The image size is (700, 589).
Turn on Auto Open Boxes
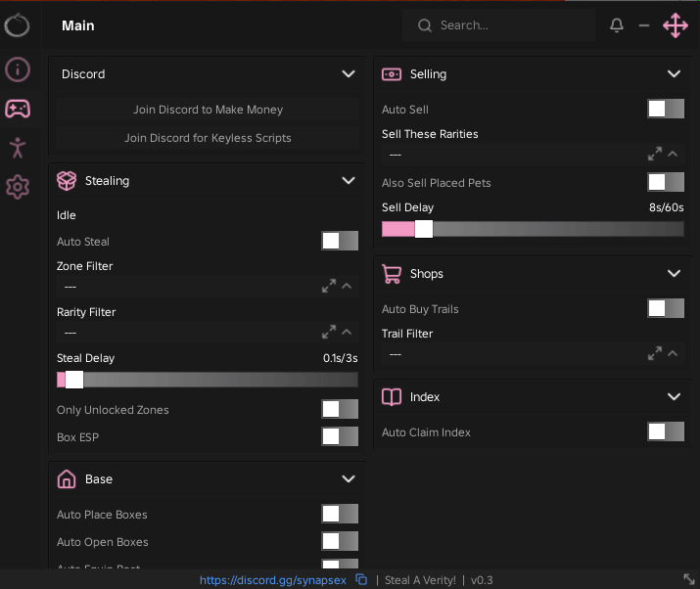coord(340,541)
